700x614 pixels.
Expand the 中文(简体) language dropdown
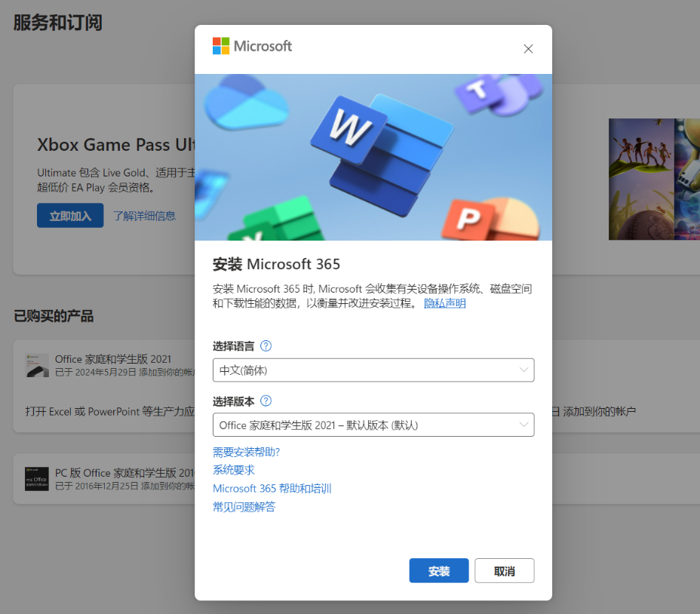point(373,370)
